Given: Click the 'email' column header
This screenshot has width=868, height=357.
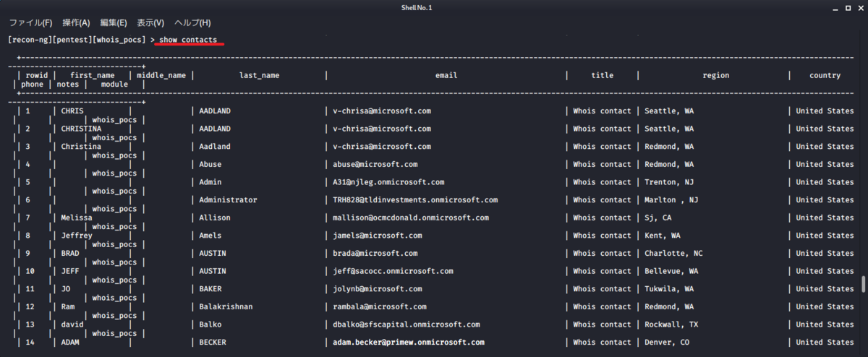Looking at the screenshot, I should [446, 75].
